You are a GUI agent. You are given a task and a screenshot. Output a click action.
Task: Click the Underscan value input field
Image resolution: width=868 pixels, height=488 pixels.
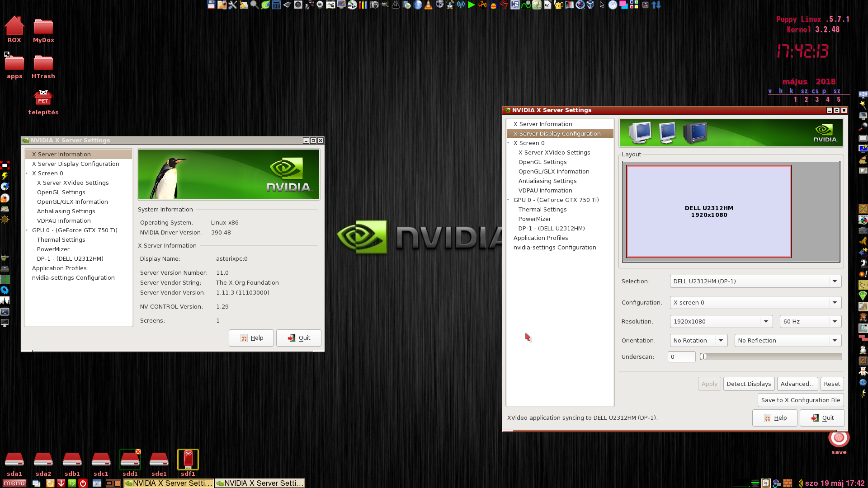(x=681, y=357)
